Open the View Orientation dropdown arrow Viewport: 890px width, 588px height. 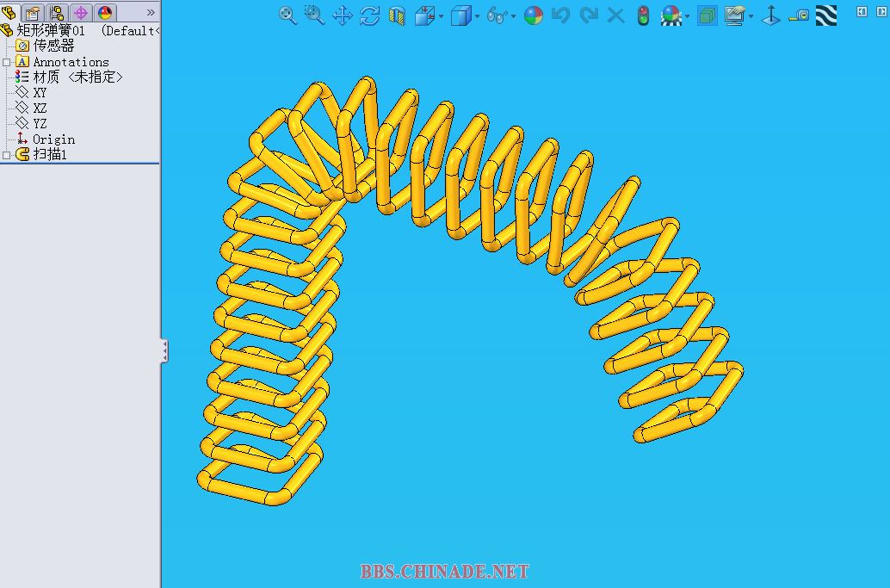[441, 15]
